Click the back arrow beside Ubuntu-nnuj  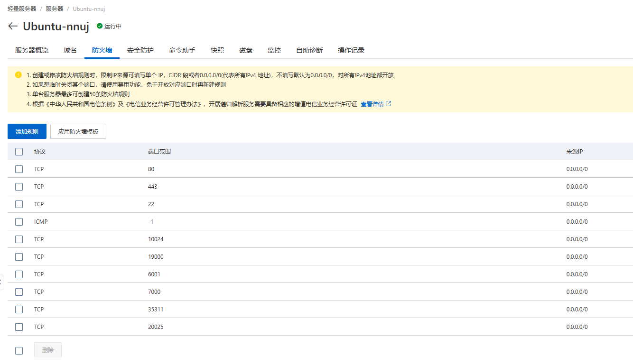(13, 27)
